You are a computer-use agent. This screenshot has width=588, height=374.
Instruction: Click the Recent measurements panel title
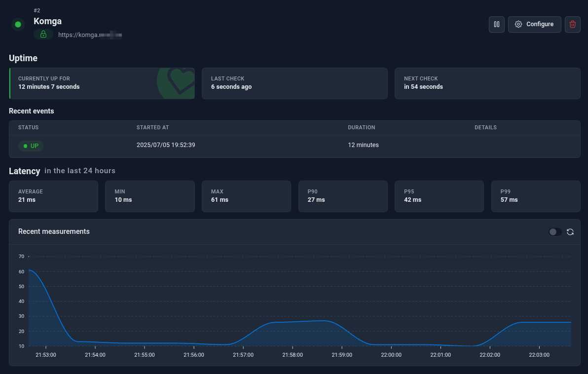pyautogui.click(x=54, y=231)
